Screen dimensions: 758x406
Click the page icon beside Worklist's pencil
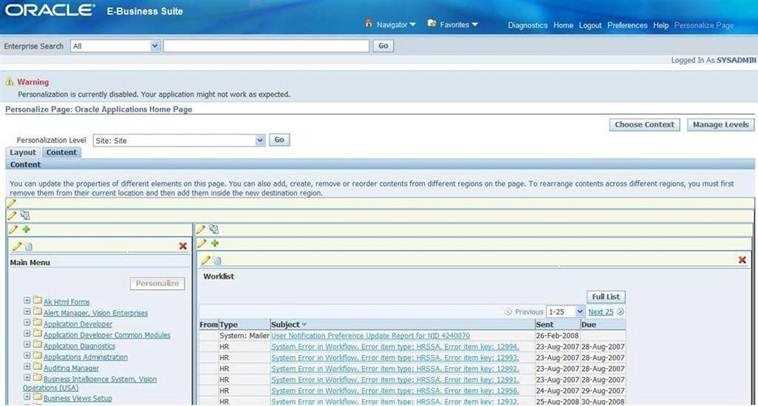tap(218, 261)
